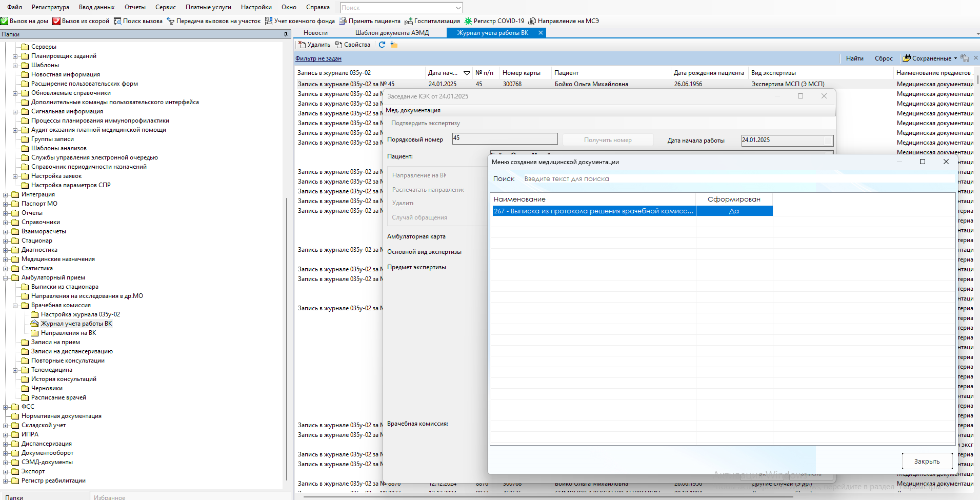Screen dimensions: 980x500
Task: Open Свойства of selected record
Action: click(x=353, y=45)
